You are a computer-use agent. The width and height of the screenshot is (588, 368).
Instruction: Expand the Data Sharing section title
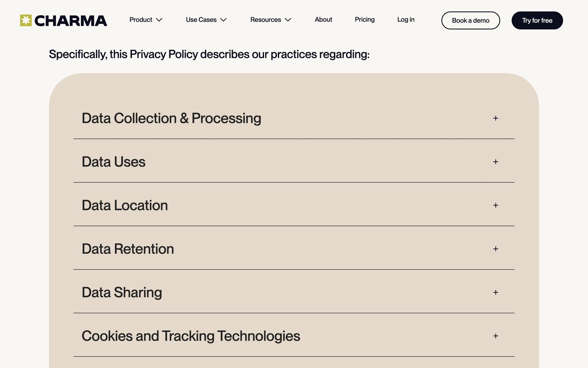pyautogui.click(x=122, y=293)
